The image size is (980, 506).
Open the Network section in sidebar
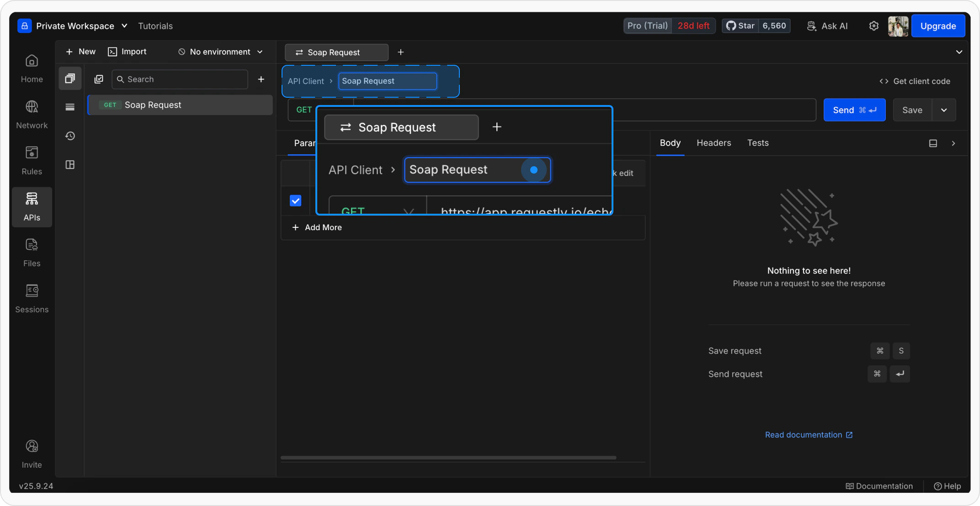[x=32, y=114]
